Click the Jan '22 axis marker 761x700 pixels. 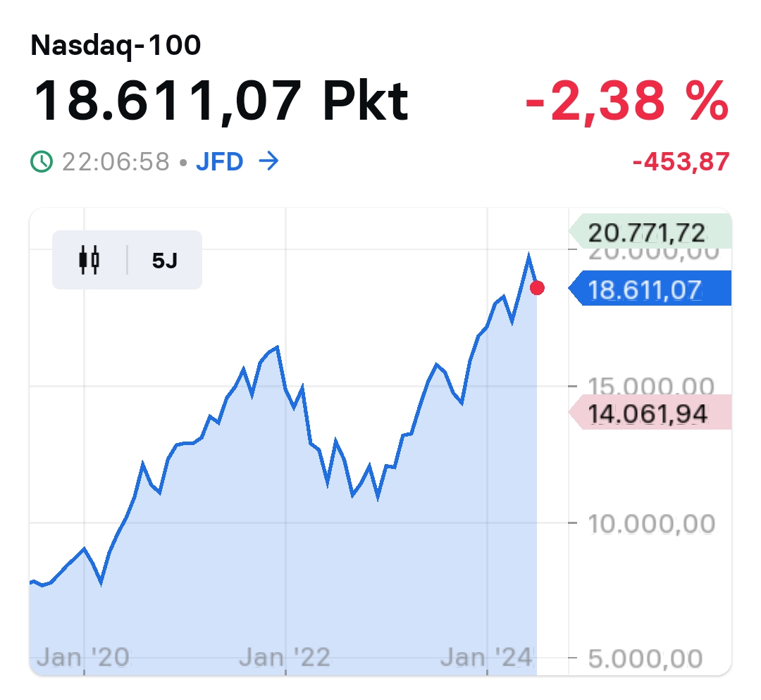[285, 658]
